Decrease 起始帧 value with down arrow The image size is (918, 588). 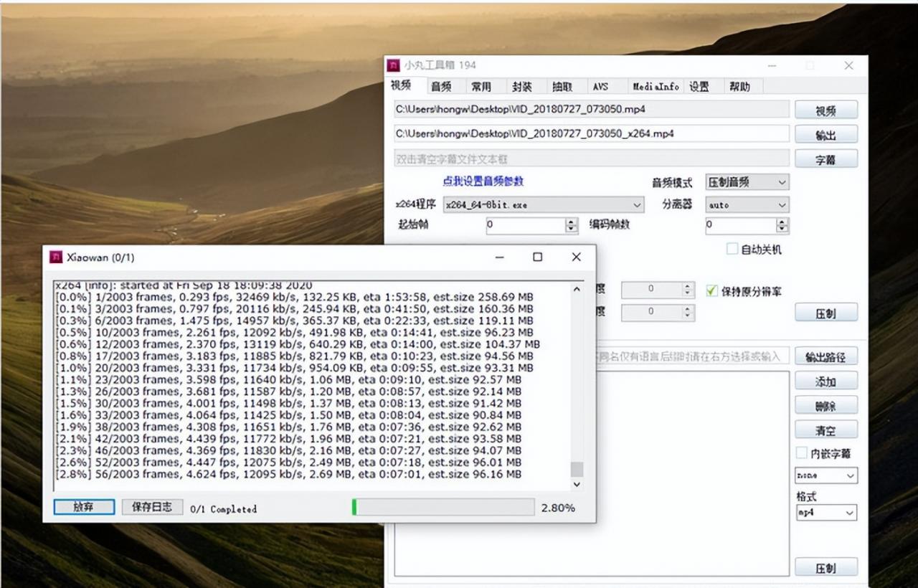point(572,229)
